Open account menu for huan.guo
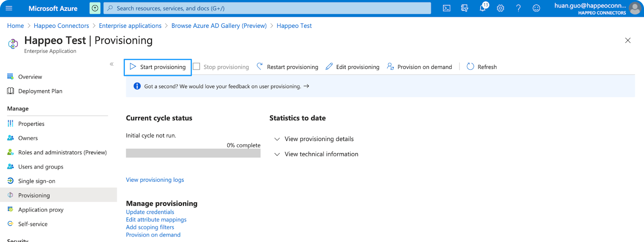Viewport: 644px width, 242px height. point(597,9)
